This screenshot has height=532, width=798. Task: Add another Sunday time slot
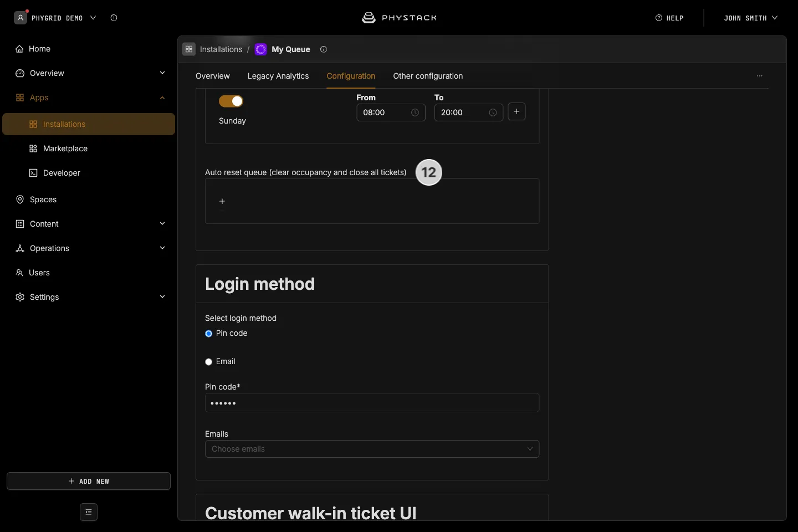point(516,112)
